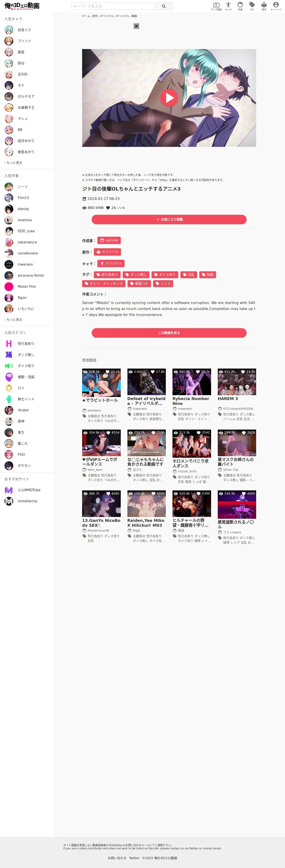Click the search magnifier button
The image size is (285, 868).
[x=164, y=6]
